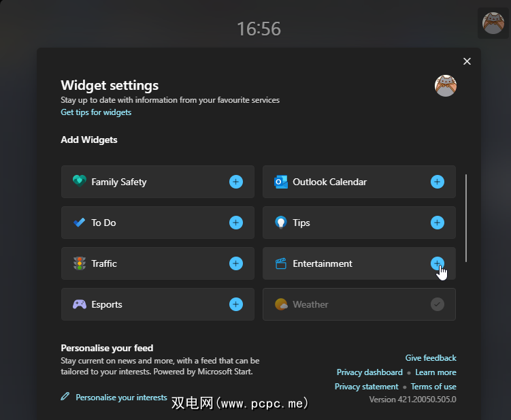This screenshot has height=420, width=511.
Task: Open Personalise your interests link
Action: [121, 397]
